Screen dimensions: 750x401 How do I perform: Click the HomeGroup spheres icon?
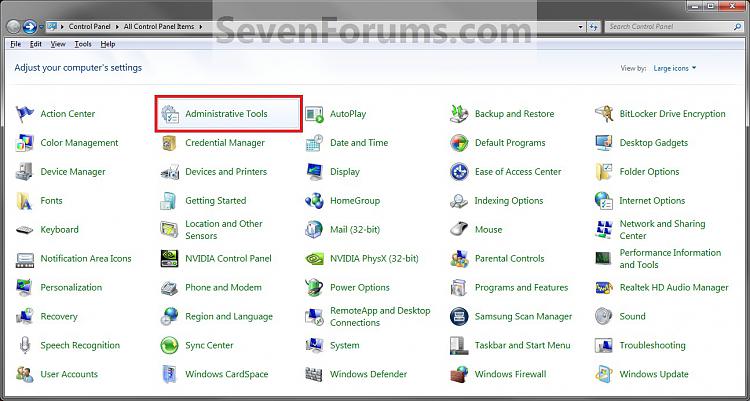point(314,201)
